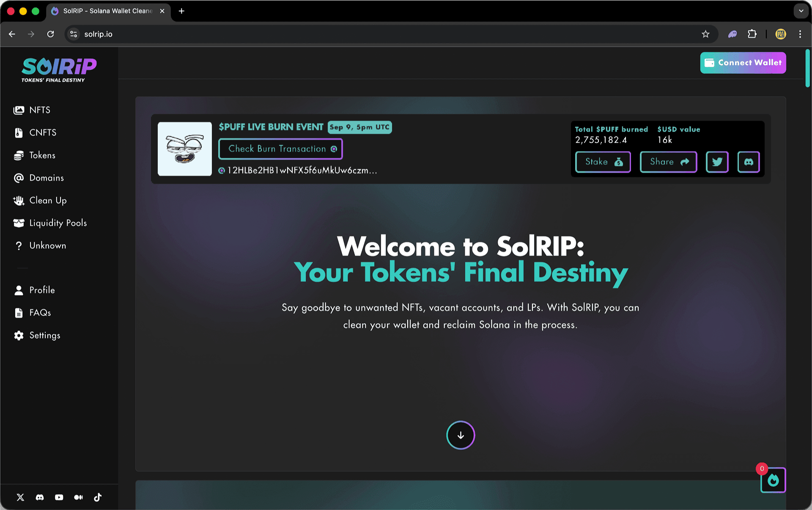812x510 pixels.
Task: Go to Tokens page
Action: [42, 155]
